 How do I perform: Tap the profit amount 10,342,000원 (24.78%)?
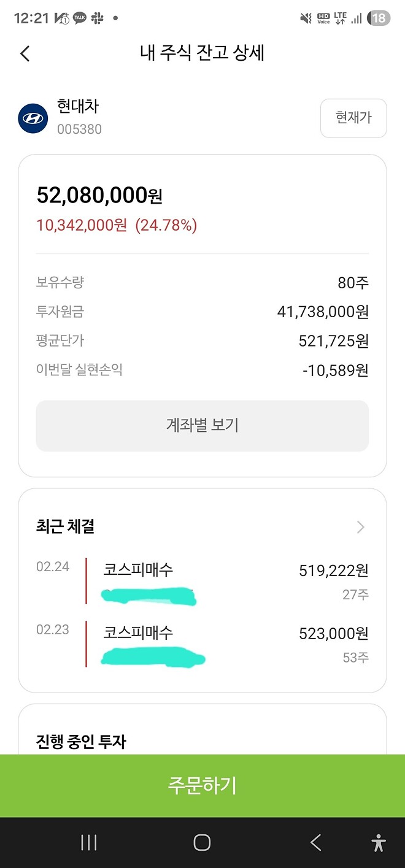coord(117,226)
